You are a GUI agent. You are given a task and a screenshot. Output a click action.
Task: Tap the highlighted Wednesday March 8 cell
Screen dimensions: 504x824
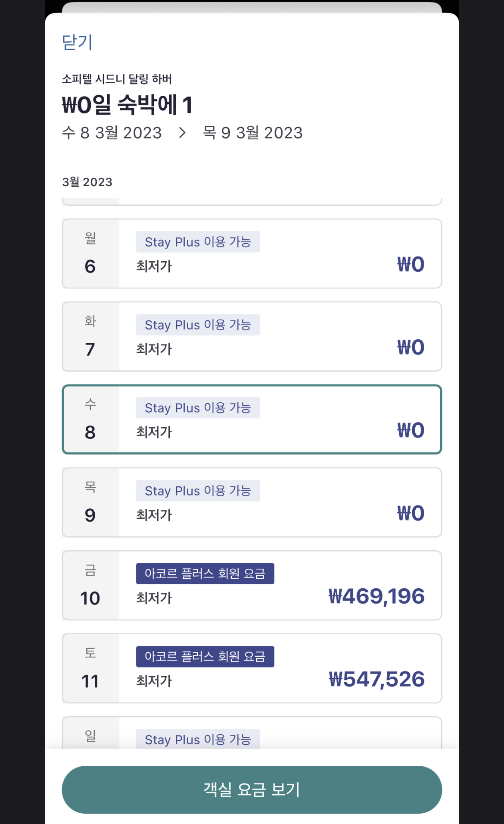click(252, 419)
